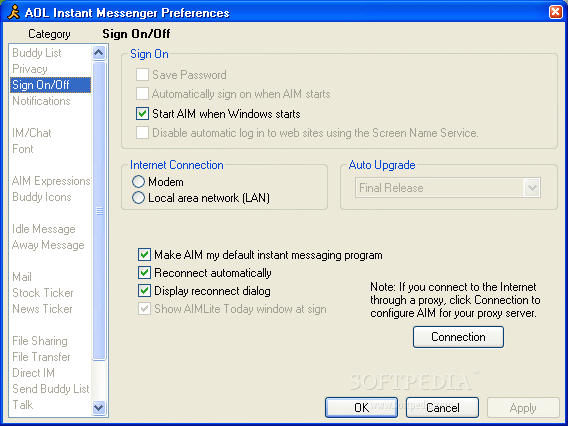Toggle Show AIMLite Today window checkbox
568x426 pixels.
144,309
